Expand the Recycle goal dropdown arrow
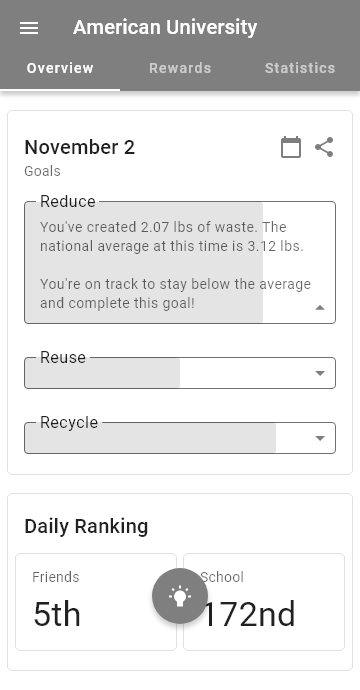The image size is (360, 690). pos(320,438)
